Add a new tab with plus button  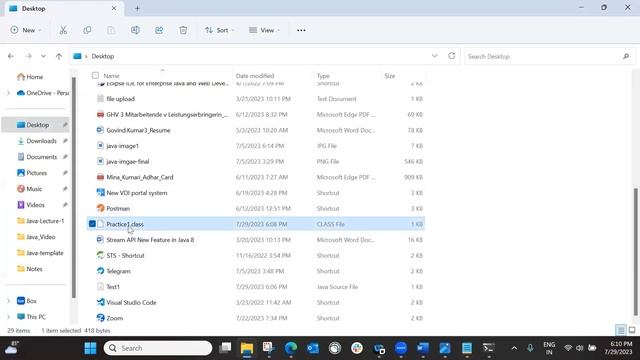137,8
